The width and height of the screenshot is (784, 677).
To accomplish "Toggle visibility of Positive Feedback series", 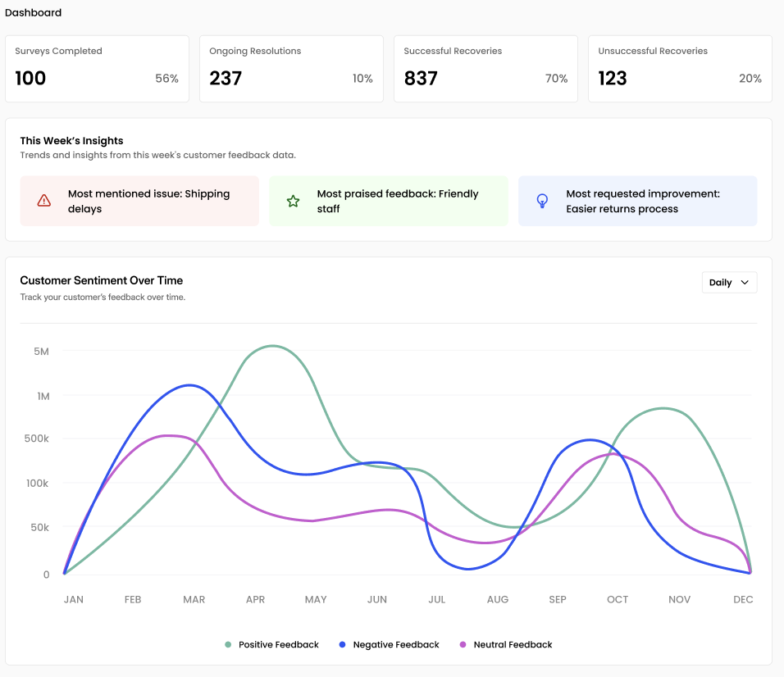I will [x=271, y=644].
